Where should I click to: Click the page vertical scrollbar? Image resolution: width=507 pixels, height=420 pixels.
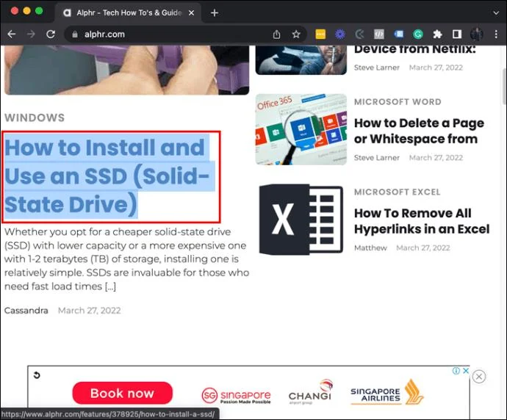[x=504, y=87]
